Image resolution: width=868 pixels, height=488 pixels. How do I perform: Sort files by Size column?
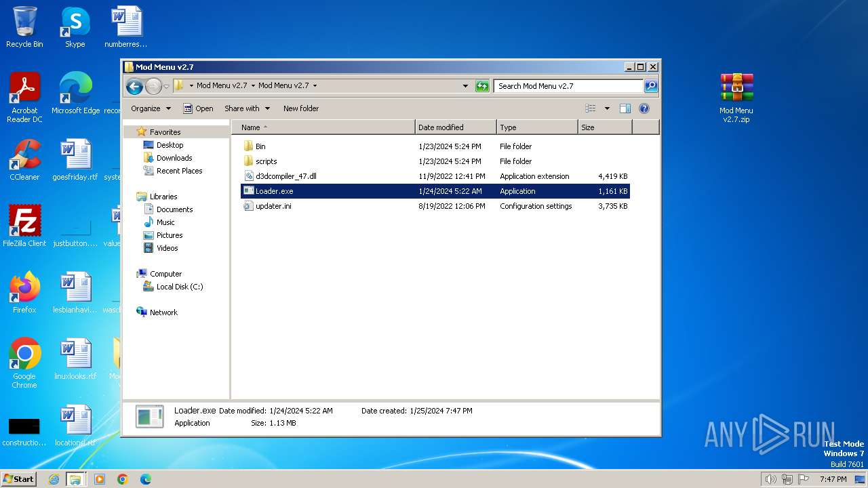605,127
